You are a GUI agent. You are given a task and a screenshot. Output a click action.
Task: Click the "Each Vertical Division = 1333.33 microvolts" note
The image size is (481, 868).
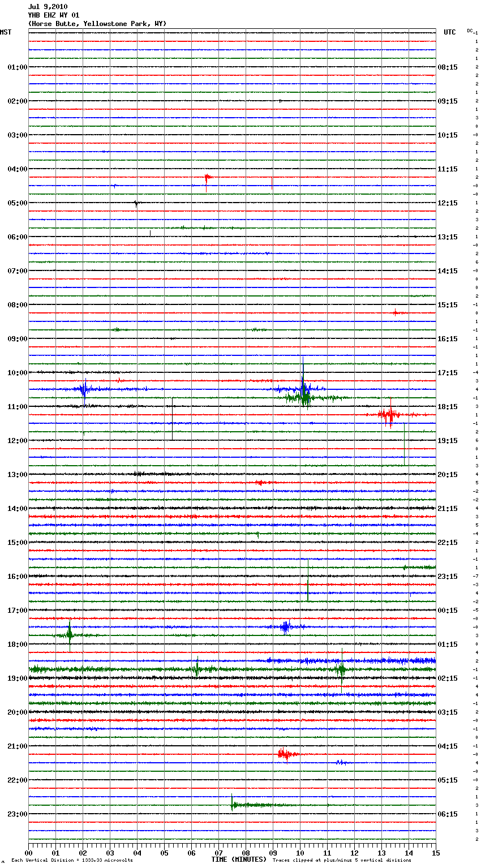click(72, 861)
